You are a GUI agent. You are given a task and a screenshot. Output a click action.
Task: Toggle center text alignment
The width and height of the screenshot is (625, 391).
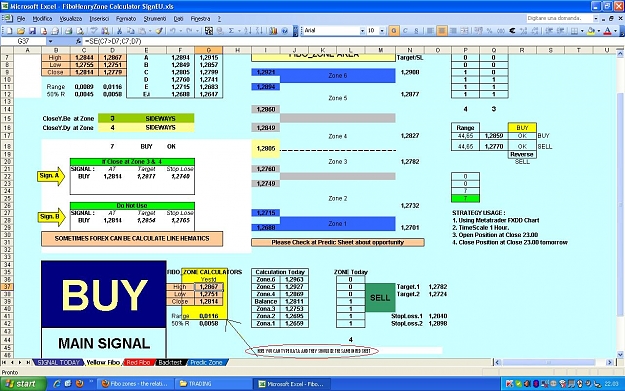[442, 31]
